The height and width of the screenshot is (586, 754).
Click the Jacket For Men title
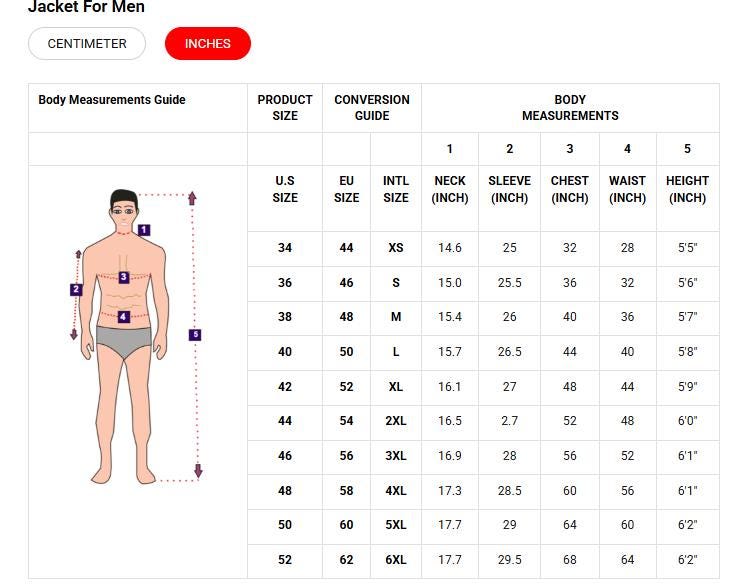86,8
